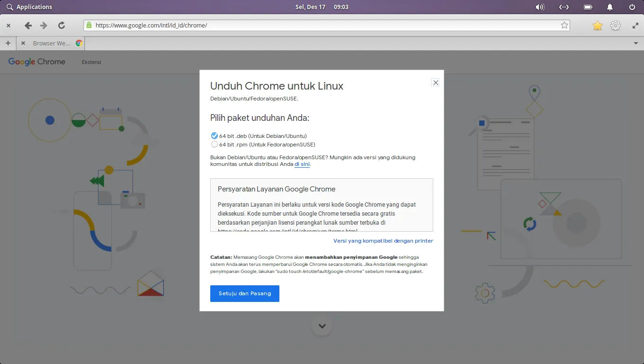The image size is (644, 364).
Task: Open the volume indicator
Action: 540,7
